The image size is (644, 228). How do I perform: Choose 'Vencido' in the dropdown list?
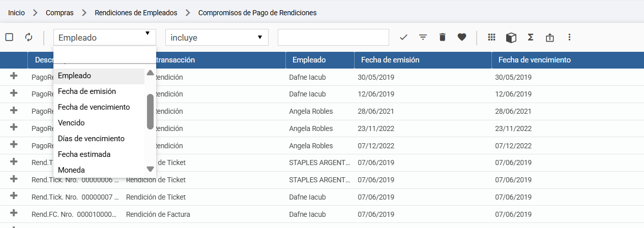[72, 123]
